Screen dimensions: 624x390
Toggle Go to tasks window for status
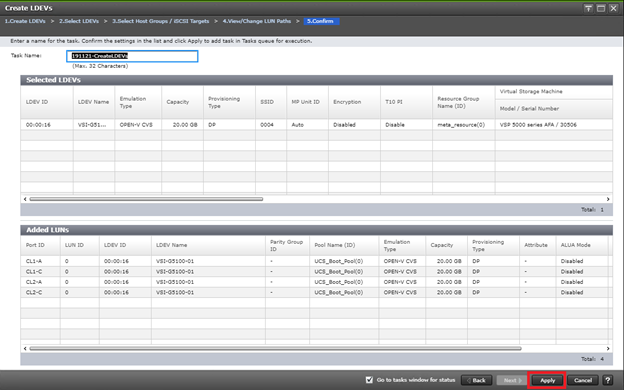coord(369,380)
